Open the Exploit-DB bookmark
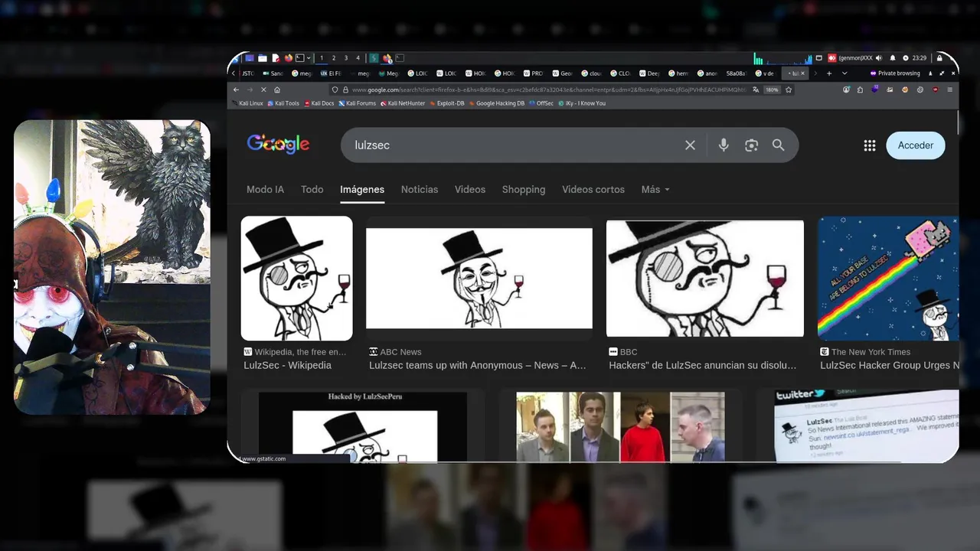980x551 pixels. point(447,103)
